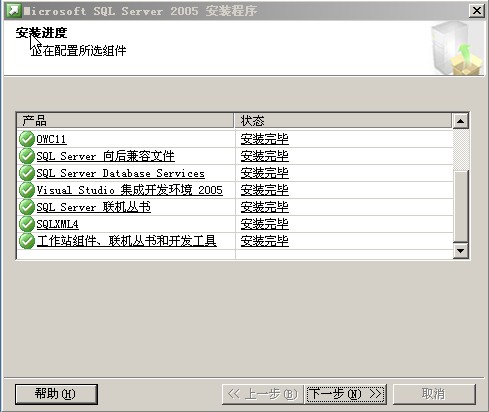Click the check icon for 工作站组件、联机丛书和开发工具
This screenshot has height=412, width=489.
(x=27, y=241)
